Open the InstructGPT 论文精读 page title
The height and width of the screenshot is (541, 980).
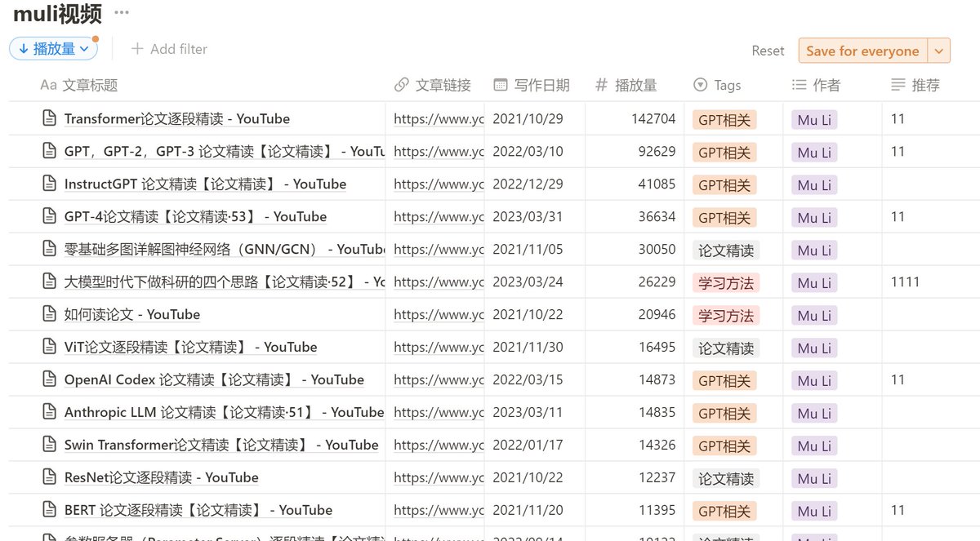196,184
